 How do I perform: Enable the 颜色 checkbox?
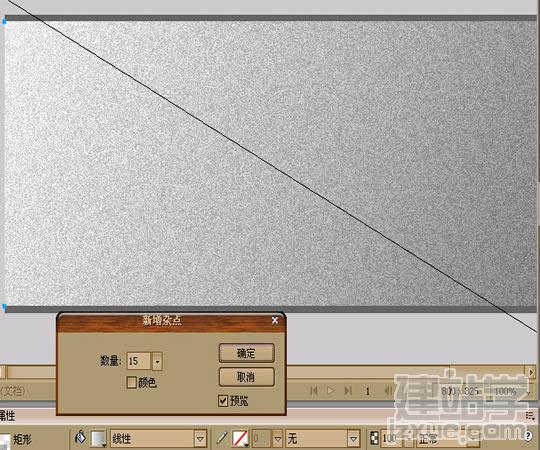pyautogui.click(x=132, y=382)
